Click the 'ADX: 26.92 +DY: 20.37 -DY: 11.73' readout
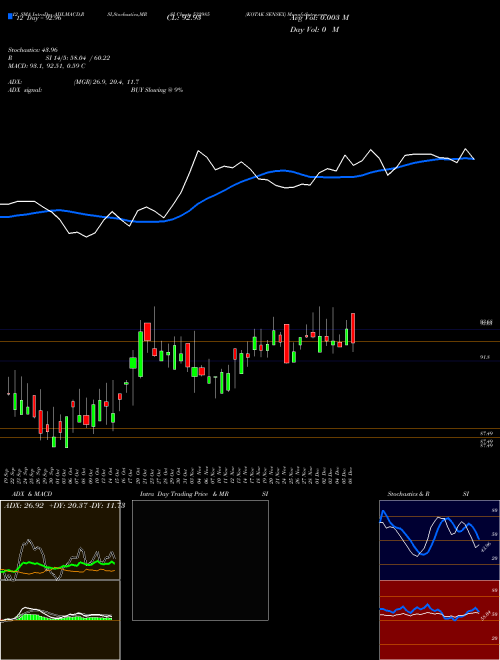This screenshot has width=500, height=660. pos(64,506)
